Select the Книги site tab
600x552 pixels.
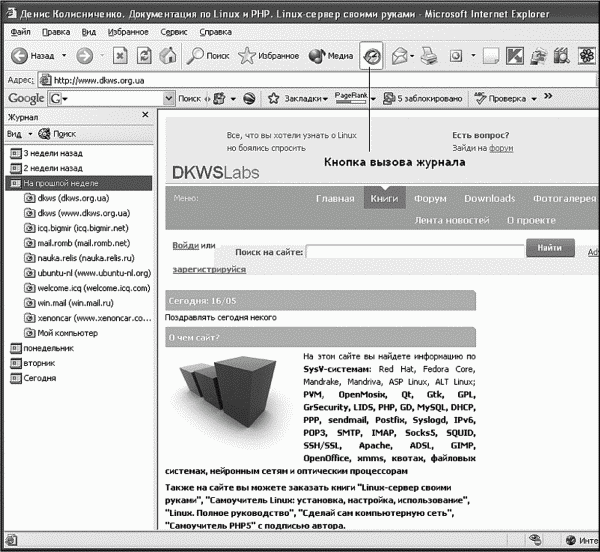tap(384, 198)
